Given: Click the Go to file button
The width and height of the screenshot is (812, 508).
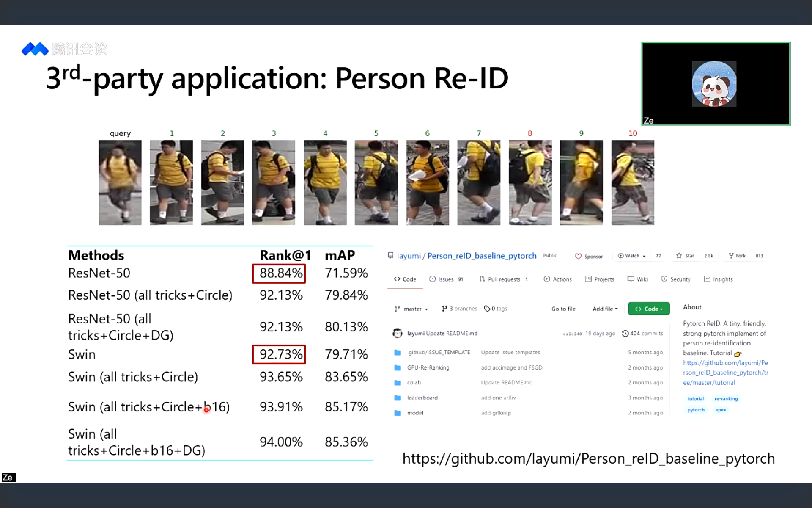Looking at the screenshot, I should (563, 309).
